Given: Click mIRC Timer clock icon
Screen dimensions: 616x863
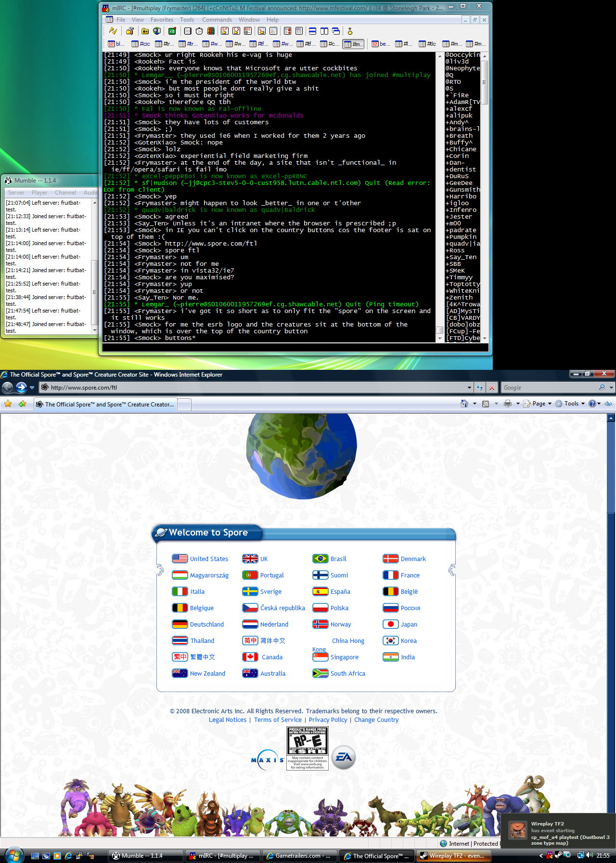Looking at the screenshot, I should [x=199, y=31].
